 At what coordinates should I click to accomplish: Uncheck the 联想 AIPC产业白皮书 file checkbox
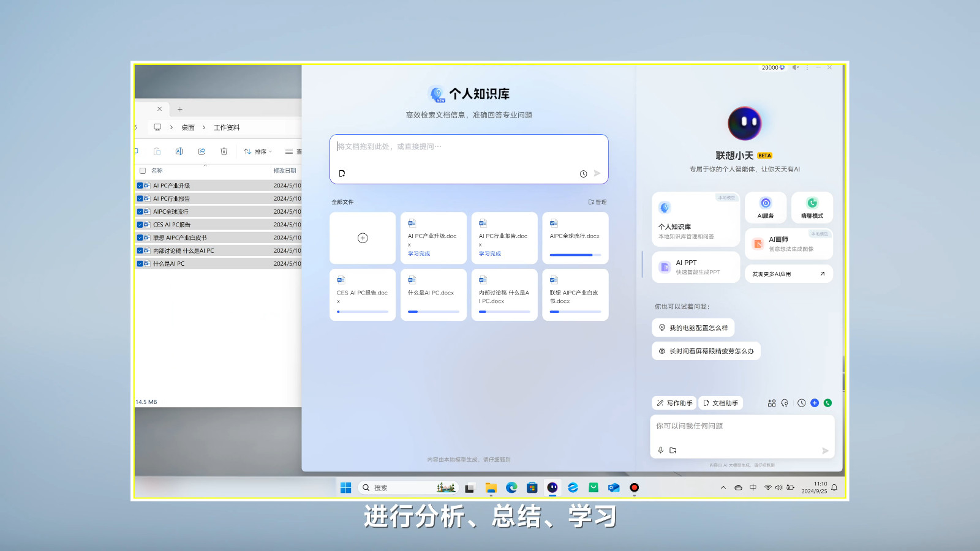click(140, 238)
